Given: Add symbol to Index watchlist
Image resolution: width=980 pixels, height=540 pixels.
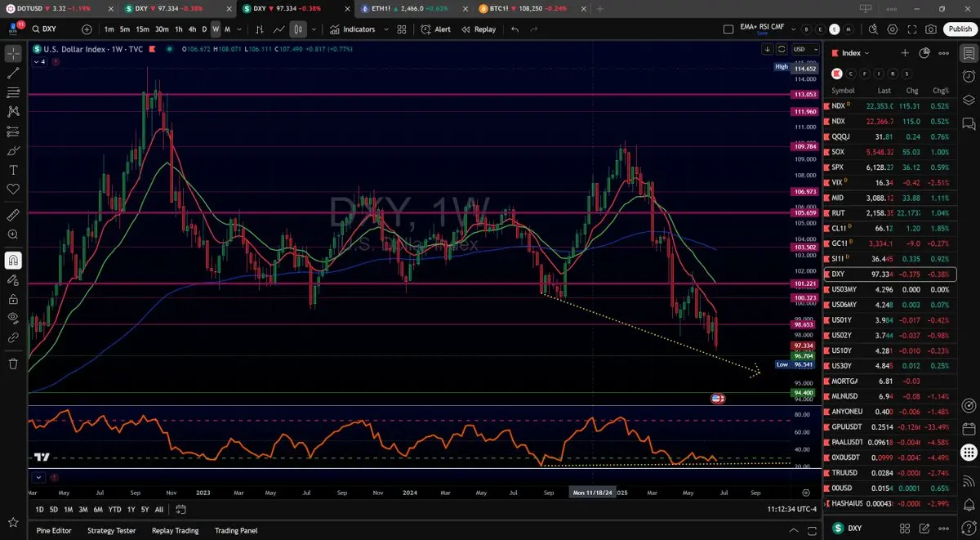Looking at the screenshot, I should [905, 53].
